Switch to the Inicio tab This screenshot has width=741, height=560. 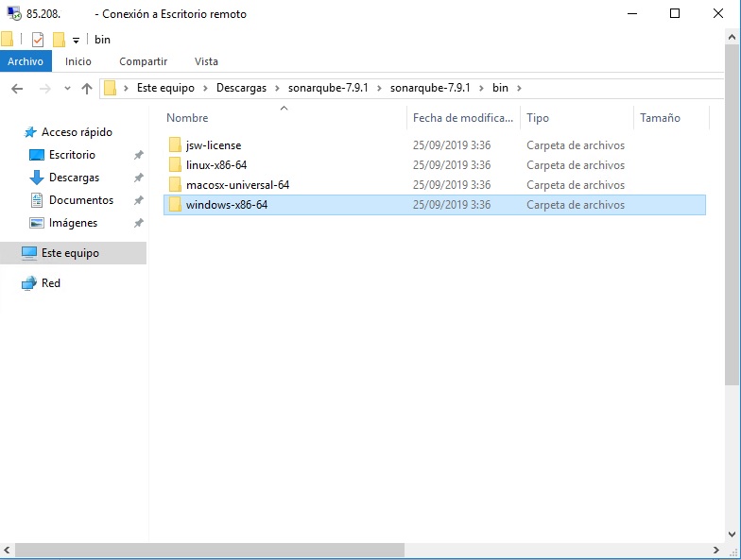coord(78,61)
